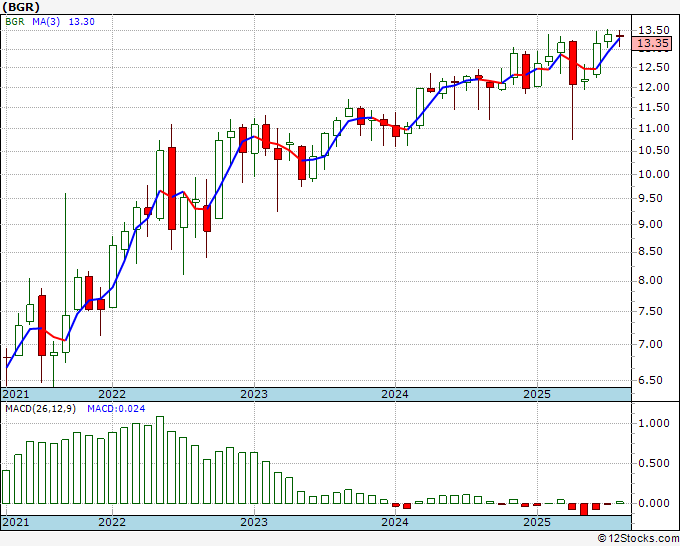Open the 12Stocks.com copyright link

coord(638,539)
